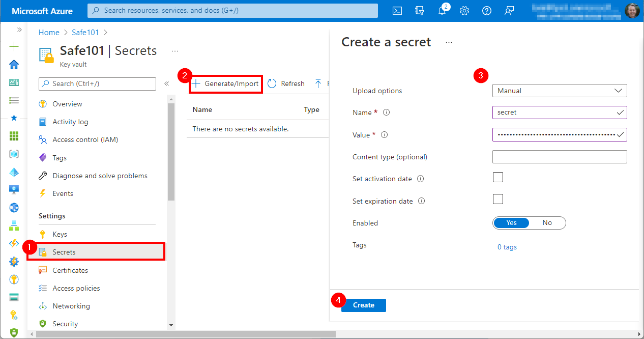644x339 pixels.
Task: Collapse the resource menu with double chevron
Action: coord(166,84)
